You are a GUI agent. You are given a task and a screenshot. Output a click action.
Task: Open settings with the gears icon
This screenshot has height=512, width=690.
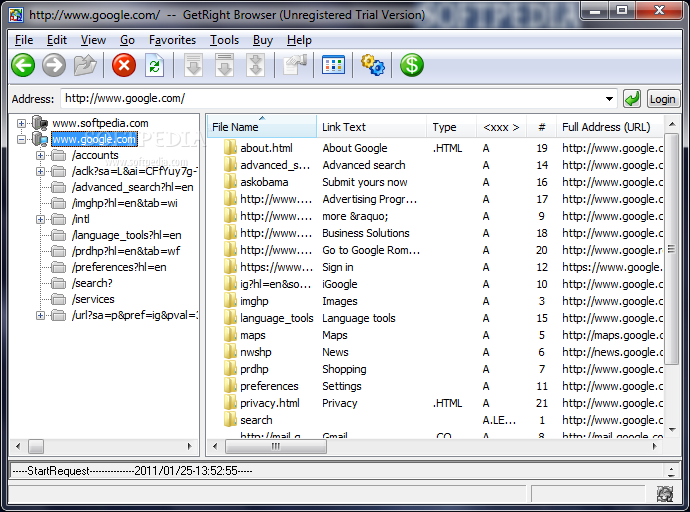coord(372,65)
